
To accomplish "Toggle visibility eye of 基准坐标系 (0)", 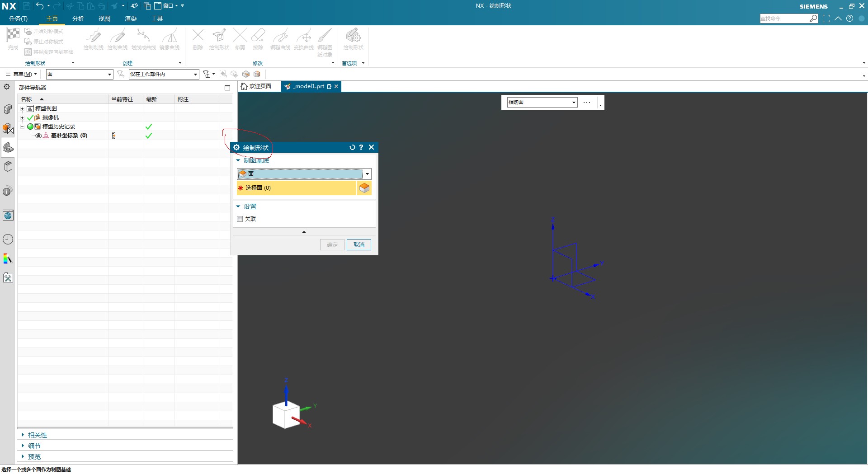I will point(38,136).
